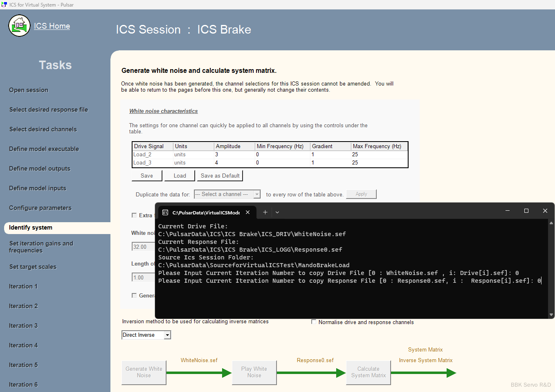Open the Configure parameters task
This screenshot has height=392, width=555.
[x=40, y=208]
